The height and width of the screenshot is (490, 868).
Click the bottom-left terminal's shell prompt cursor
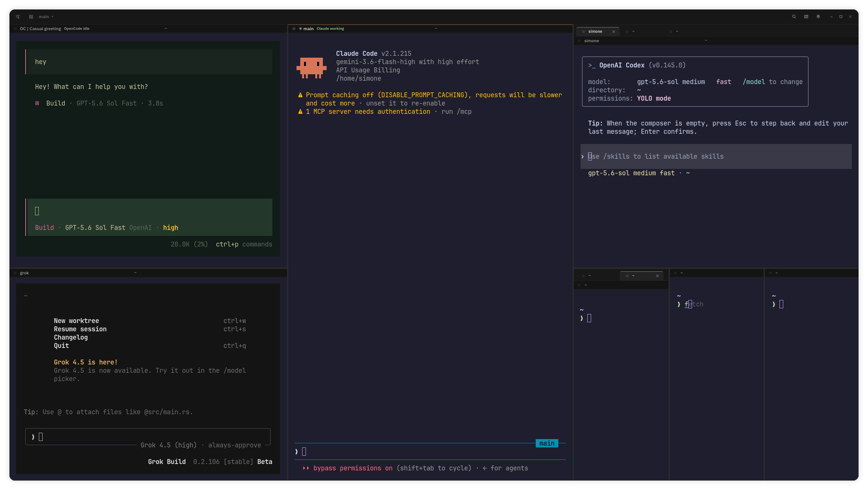pos(589,318)
